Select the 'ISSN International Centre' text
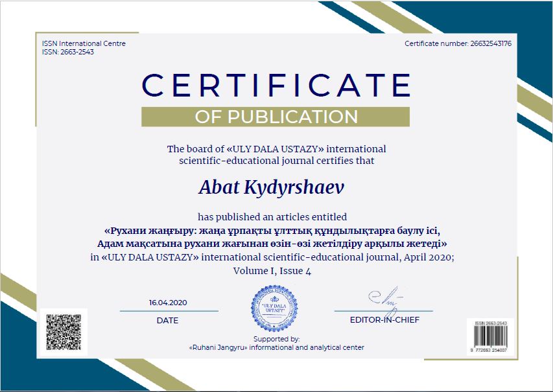Viewport: 553px width, 392px height. point(84,43)
